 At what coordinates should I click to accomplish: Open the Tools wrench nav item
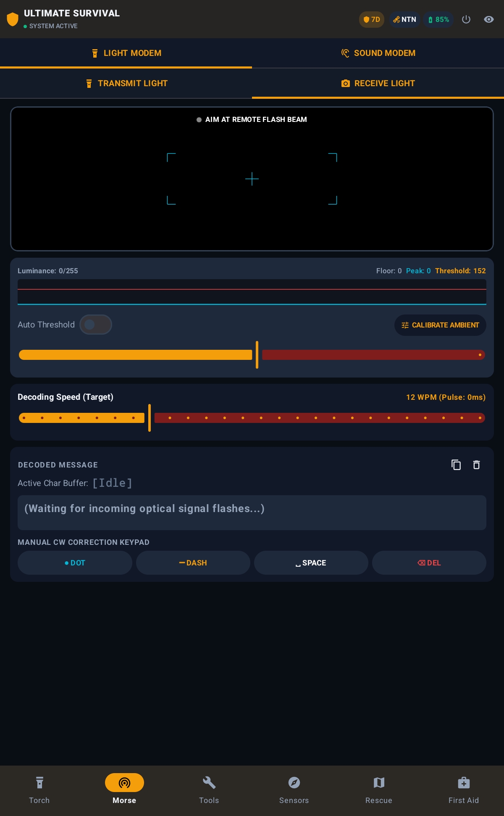pyautogui.click(x=209, y=790)
